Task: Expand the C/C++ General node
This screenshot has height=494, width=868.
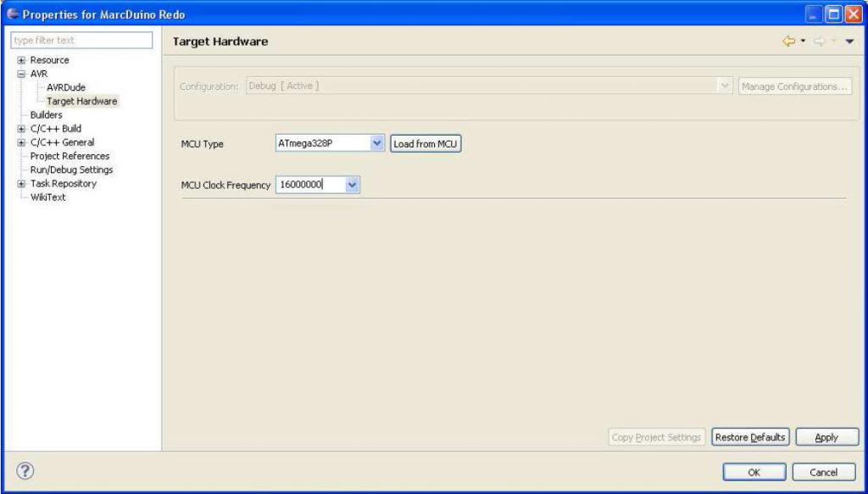Action: [21, 142]
